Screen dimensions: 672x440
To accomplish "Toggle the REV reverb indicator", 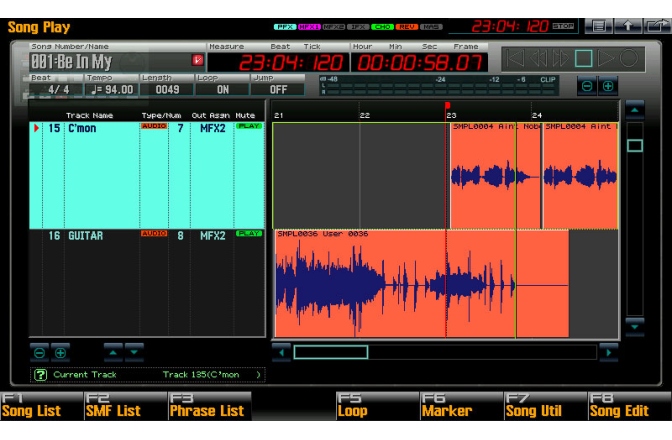I will [407, 27].
